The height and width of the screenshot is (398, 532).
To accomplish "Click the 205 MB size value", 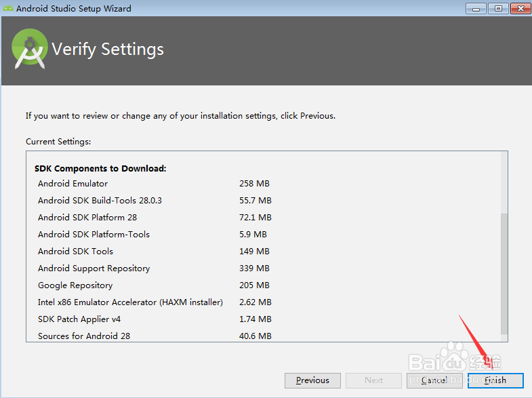I will pos(254,285).
